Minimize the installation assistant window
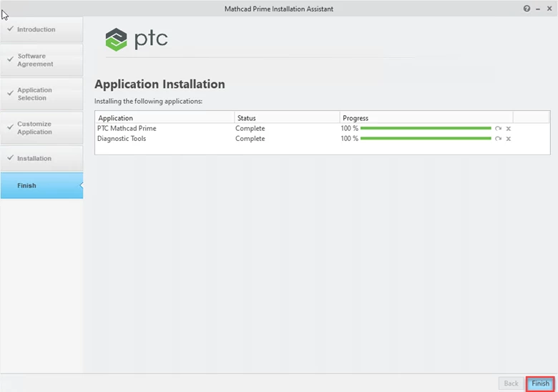Screen dimensions: 558x392 (538, 9)
